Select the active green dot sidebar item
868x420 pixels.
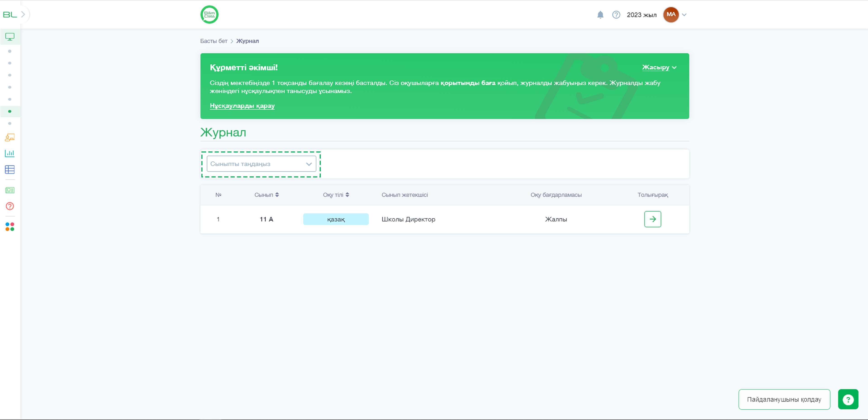[10, 111]
